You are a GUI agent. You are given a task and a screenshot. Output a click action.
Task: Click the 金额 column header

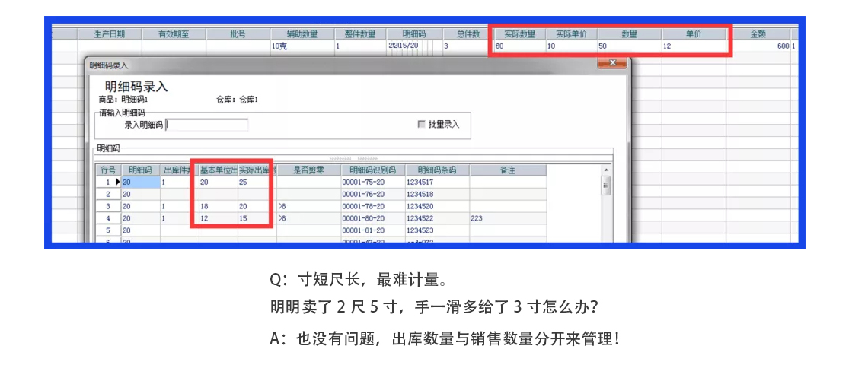pyautogui.click(x=757, y=34)
